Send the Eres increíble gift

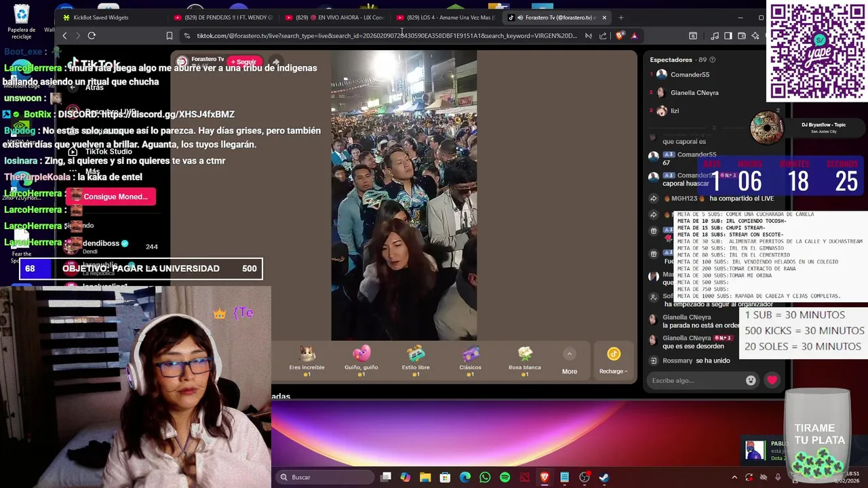tap(307, 361)
